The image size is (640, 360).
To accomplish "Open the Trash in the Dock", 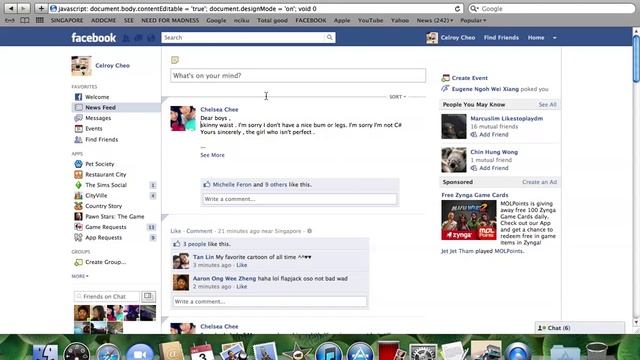I will [x=596, y=351].
